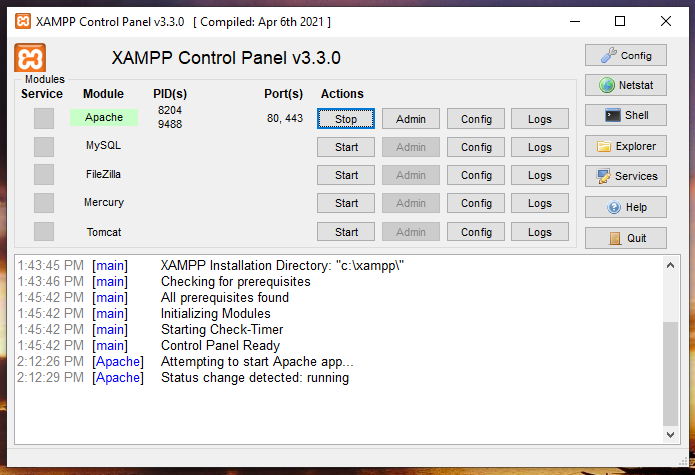This screenshot has height=475, width=695.
Task: Click the XAMPP title bar icon
Action: click(x=23, y=21)
